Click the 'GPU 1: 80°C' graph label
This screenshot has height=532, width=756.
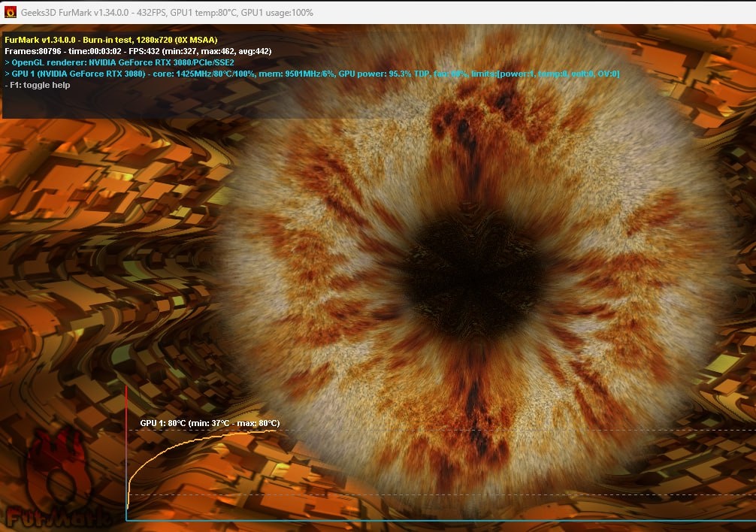click(163, 423)
